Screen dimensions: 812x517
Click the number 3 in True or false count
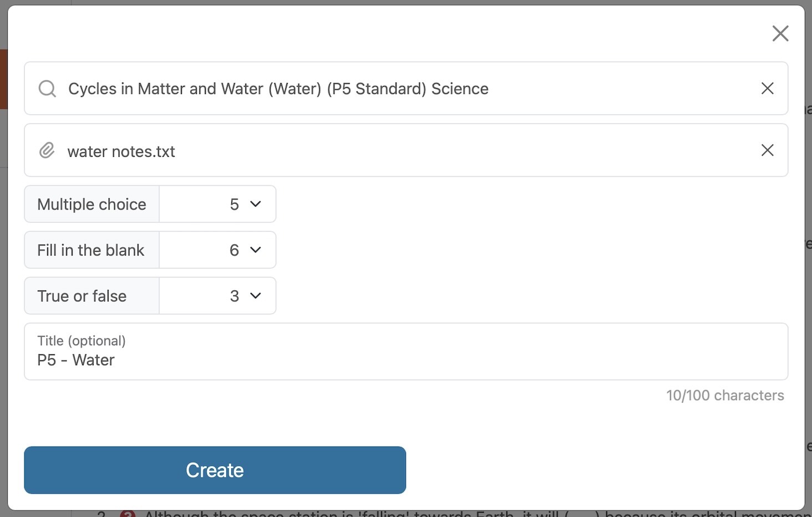point(234,296)
